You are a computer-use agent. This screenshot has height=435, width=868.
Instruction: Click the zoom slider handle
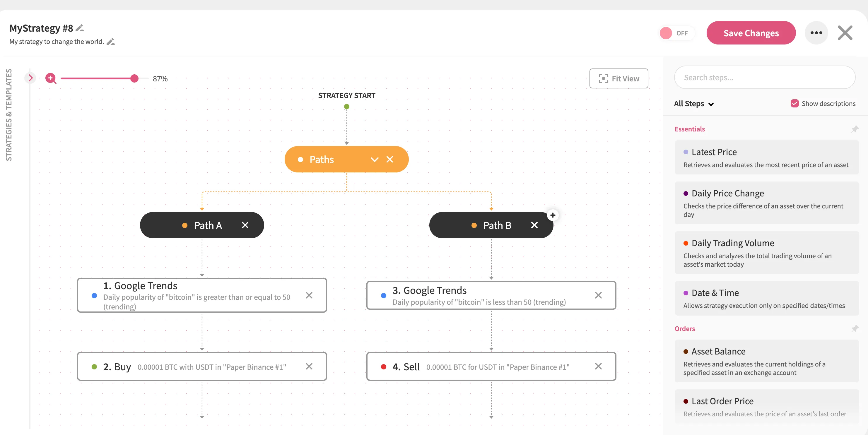tap(134, 78)
